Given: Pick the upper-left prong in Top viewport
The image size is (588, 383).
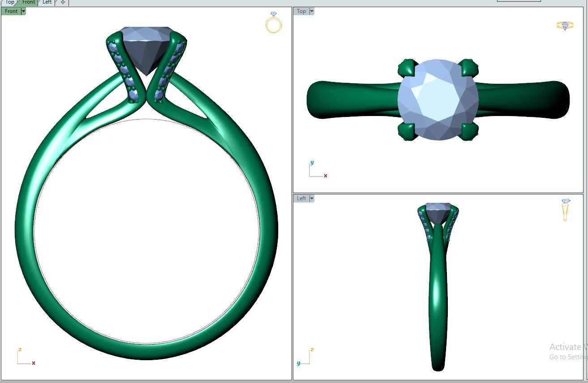Looking at the screenshot, I should click(x=407, y=68).
